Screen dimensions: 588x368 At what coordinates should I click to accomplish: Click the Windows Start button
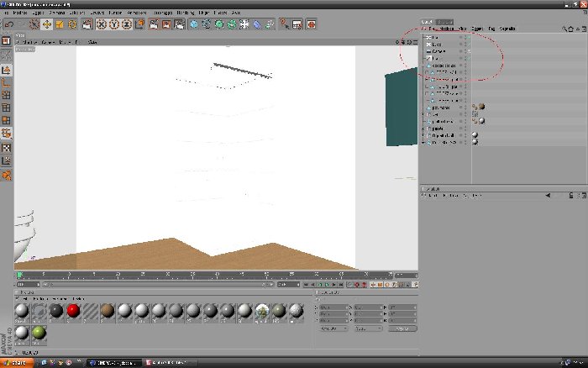(x=17, y=363)
